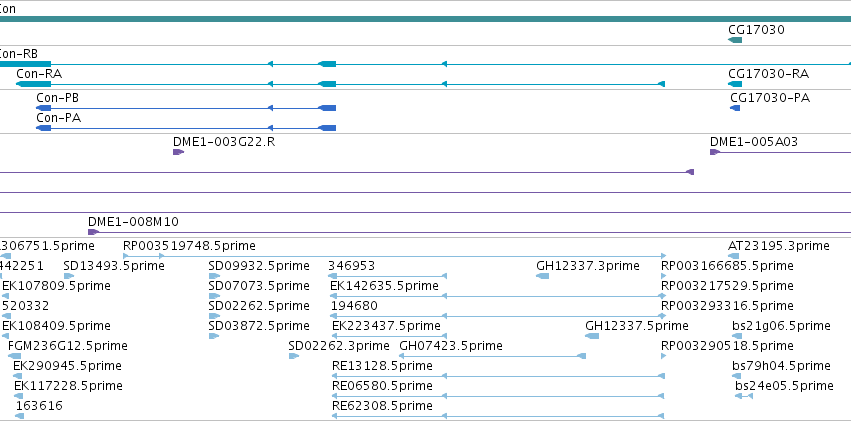
Task: Select the Con-PA protein label
Action: [59, 118]
